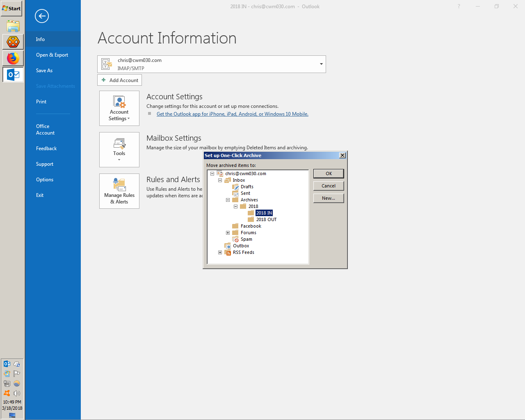Open Manage Rules & Alerts

tap(119, 191)
